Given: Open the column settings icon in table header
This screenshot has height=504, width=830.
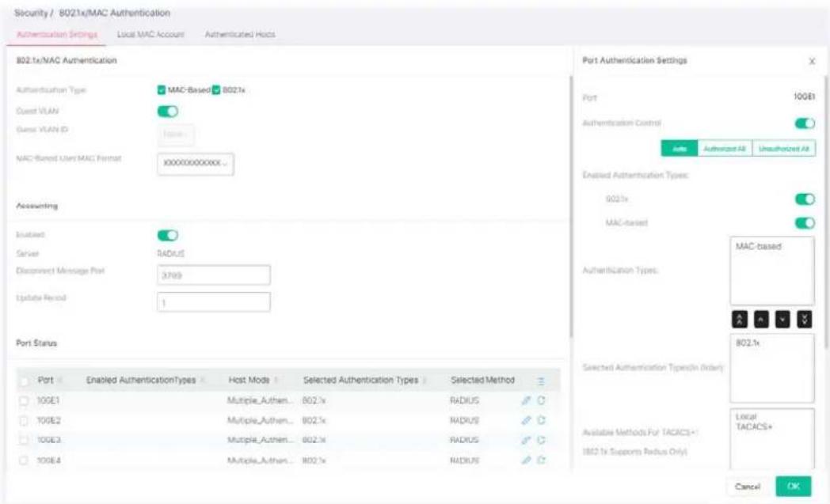Looking at the screenshot, I should pos(540,381).
